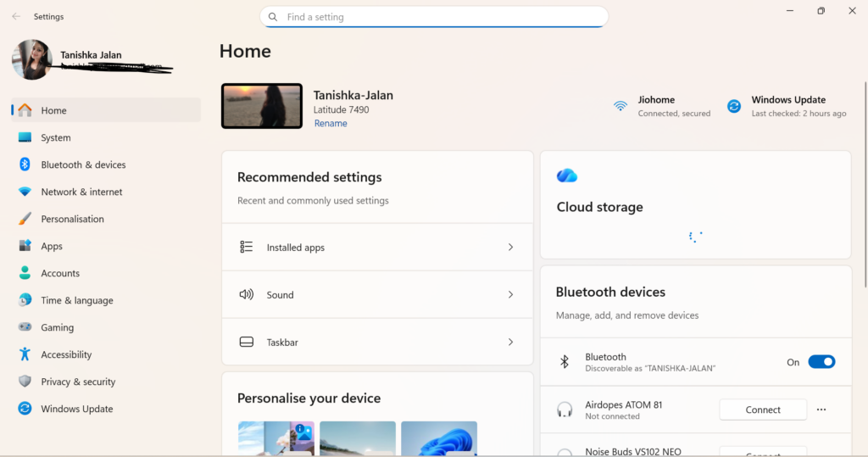
Task: Connect Airdopes ATOM 81
Action: pos(763,410)
